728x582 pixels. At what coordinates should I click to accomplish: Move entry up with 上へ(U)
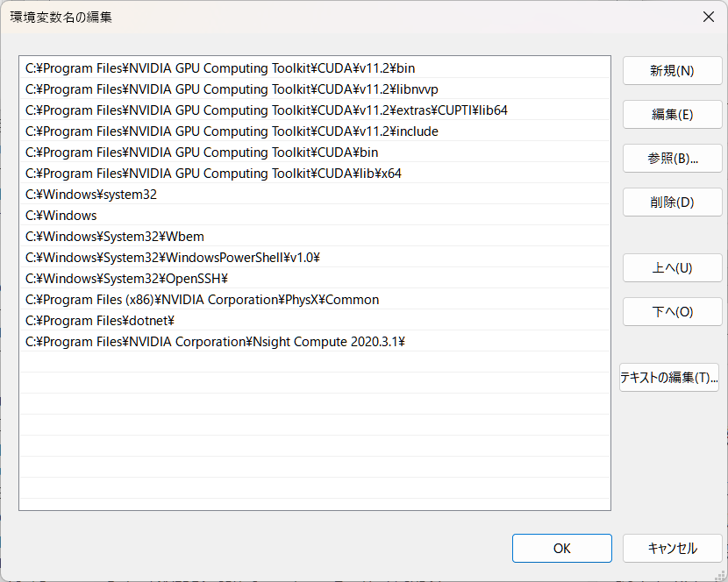coord(672,267)
